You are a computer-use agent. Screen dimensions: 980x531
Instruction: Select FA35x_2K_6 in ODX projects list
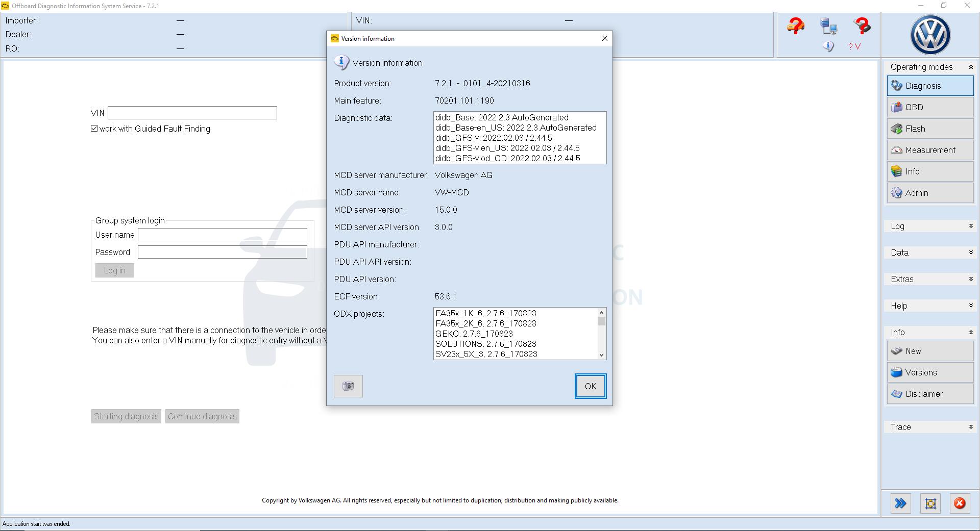pos(486,323)
